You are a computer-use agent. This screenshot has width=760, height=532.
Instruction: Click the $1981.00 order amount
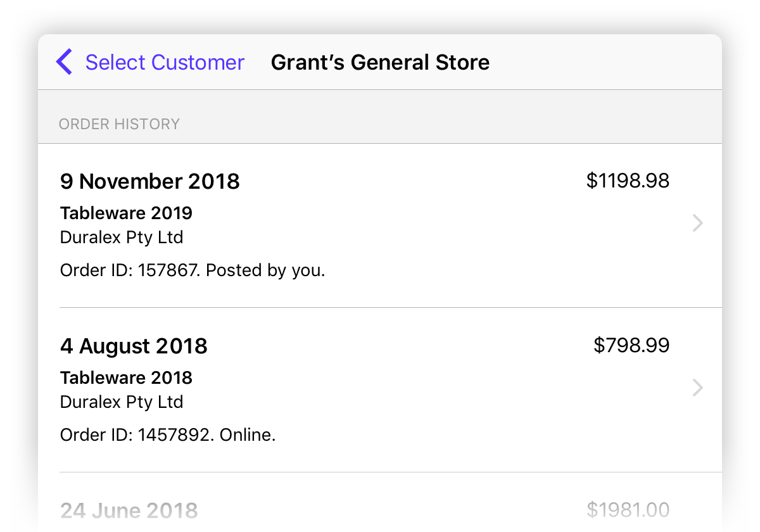628,510
